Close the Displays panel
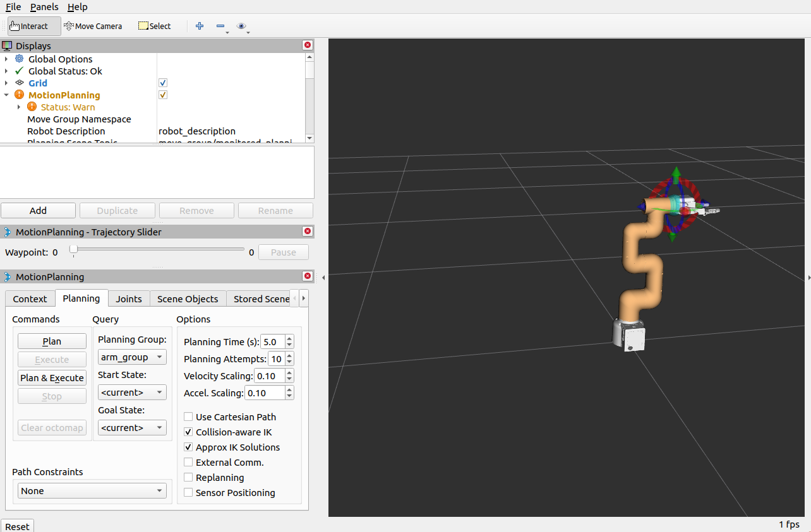811x532 pixels. (308, 45)
